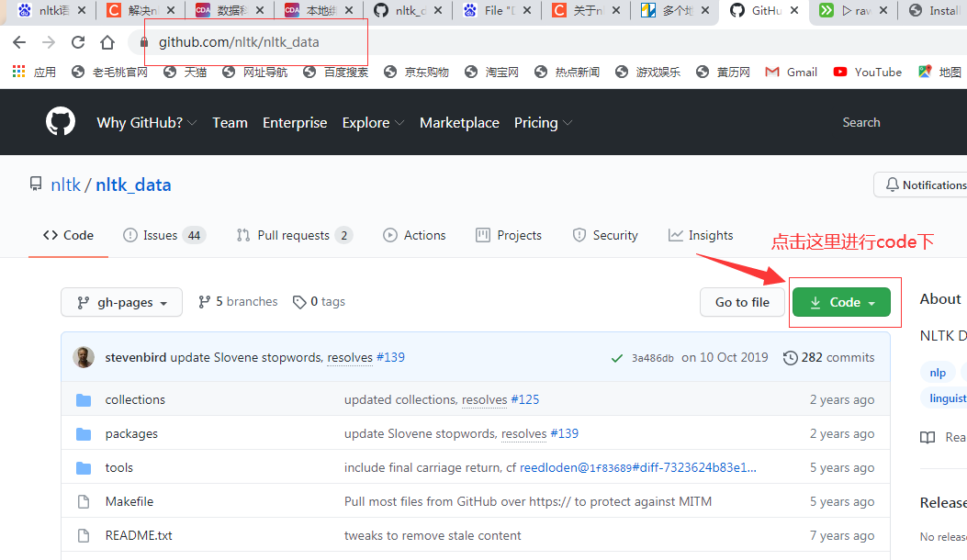The image size is (967, 560).
Task: Open the README.txt file name
Action: [x=139, y=535]
